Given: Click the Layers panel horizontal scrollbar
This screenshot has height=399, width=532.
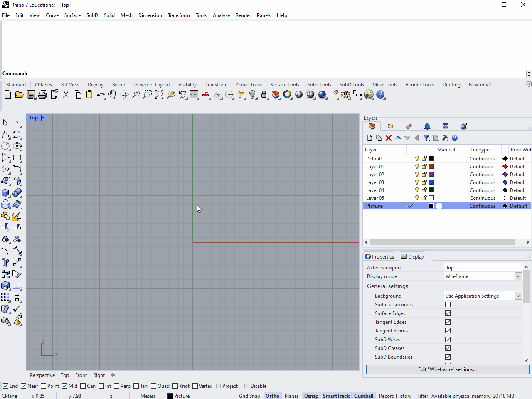Looking at the screenshot, I should (x=442, y=242).
